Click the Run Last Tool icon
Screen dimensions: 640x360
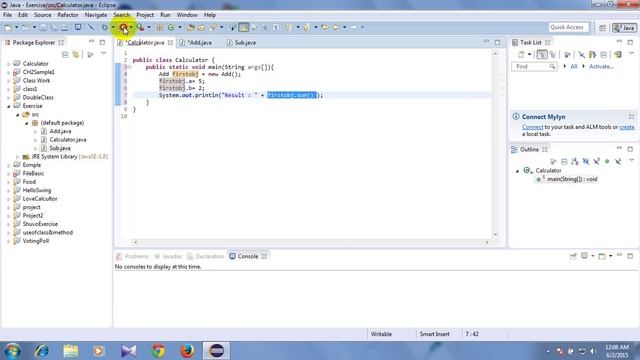point(140,27)
